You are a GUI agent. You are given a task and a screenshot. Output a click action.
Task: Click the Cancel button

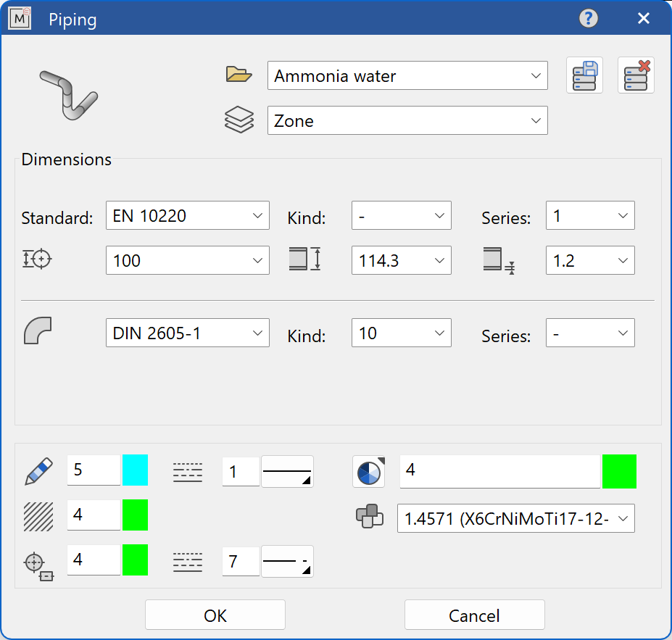[x=474, y=615]
